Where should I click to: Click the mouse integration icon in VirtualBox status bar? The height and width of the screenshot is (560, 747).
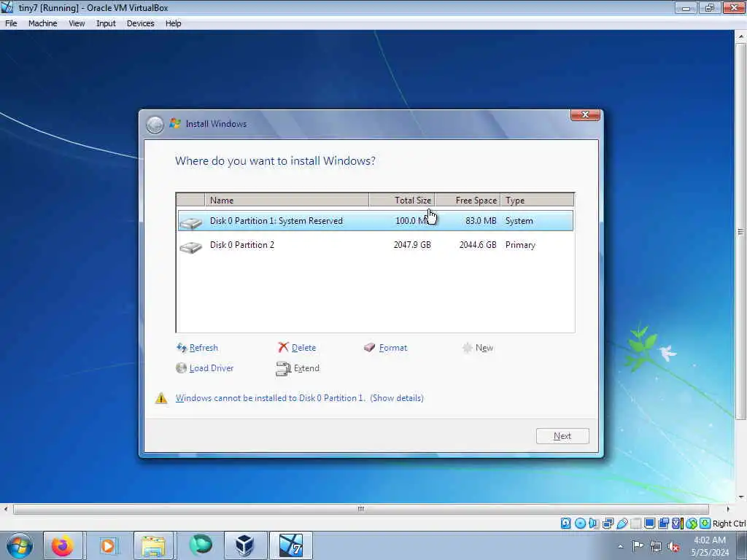(x=692, y=524)
